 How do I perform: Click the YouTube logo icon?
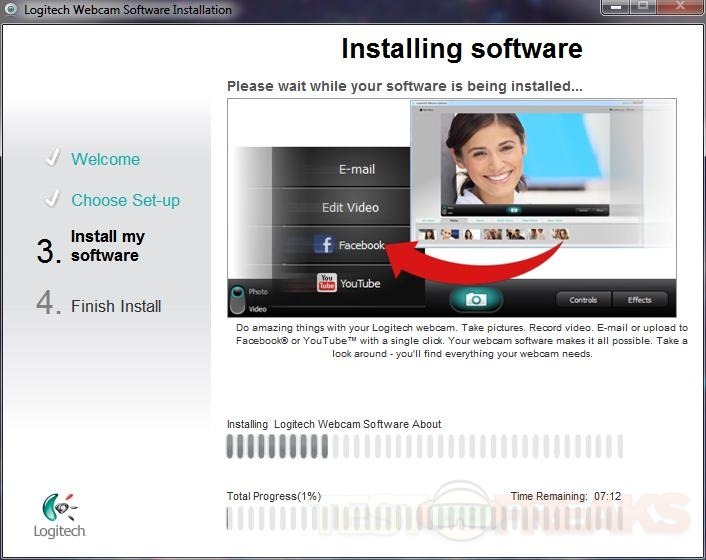pos(326,283)
